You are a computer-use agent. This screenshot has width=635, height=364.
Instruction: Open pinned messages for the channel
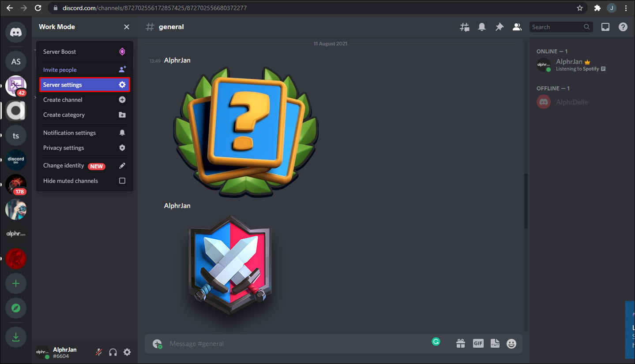[500, 27]
